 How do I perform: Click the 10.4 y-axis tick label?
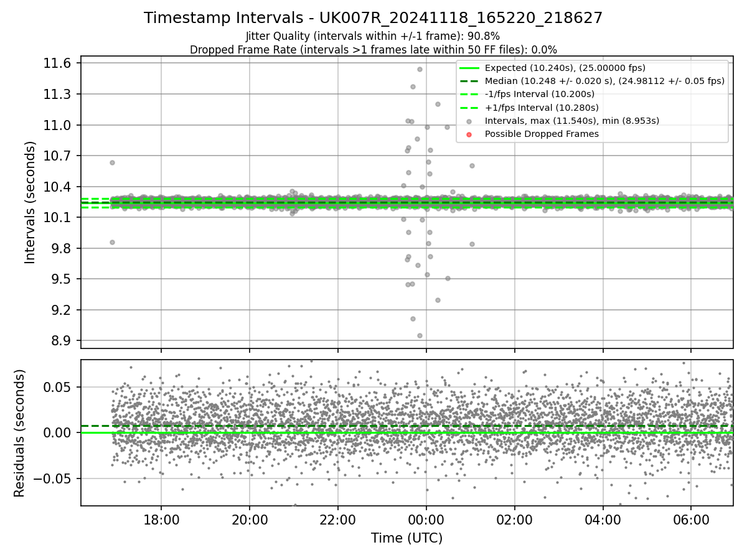tap(59, 187)
